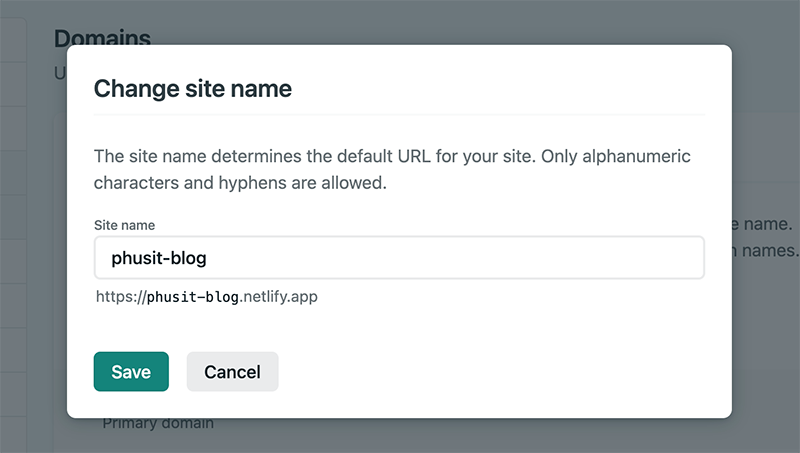The width and height of the screenshot is (800, 453).
Task: Click the word alphanumeric in the description
Action: pyautogui.click(x=636, y=156)
